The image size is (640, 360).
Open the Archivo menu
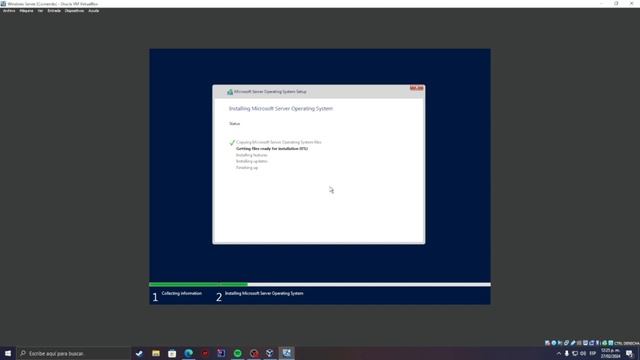[9, 11]
